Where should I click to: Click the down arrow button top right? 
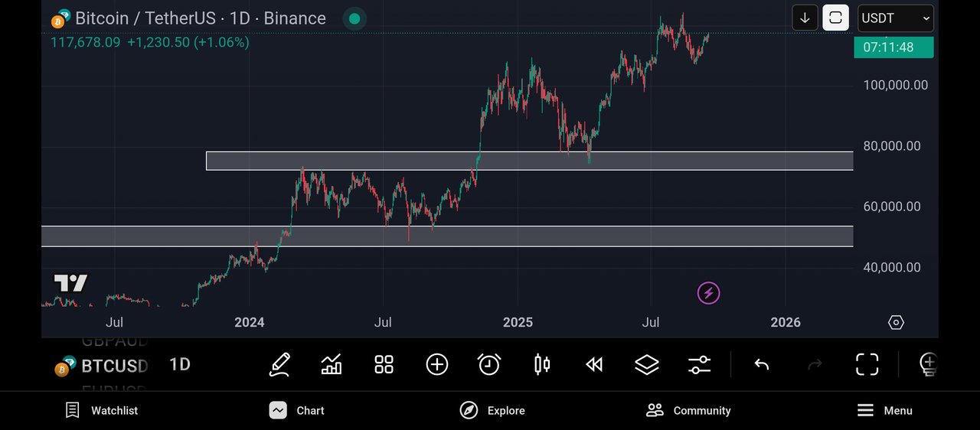pyautogui.click(x=805, y=18)
